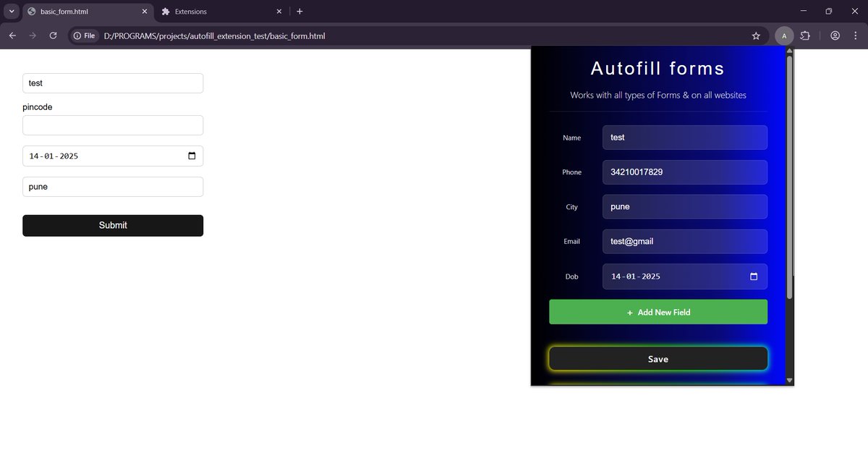Click the popup Phone field 34210017829
Viewport: 868px width, 459px height.
tap(685, 172)
